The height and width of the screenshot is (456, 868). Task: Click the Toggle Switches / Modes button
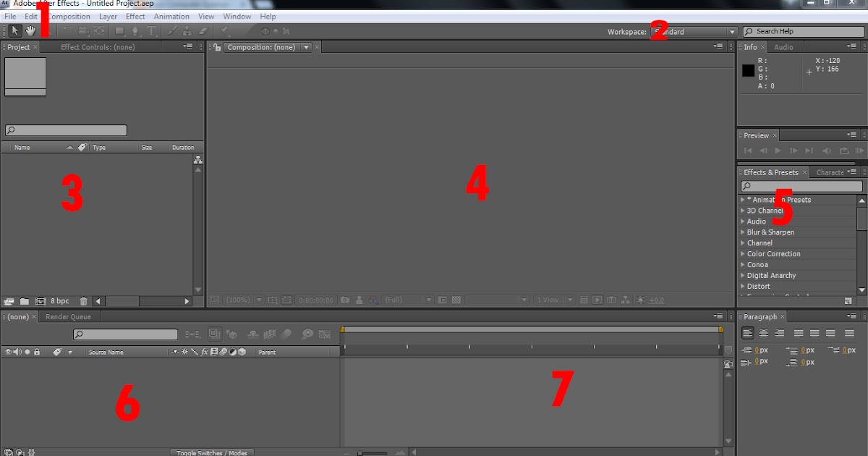click(212, 452)
